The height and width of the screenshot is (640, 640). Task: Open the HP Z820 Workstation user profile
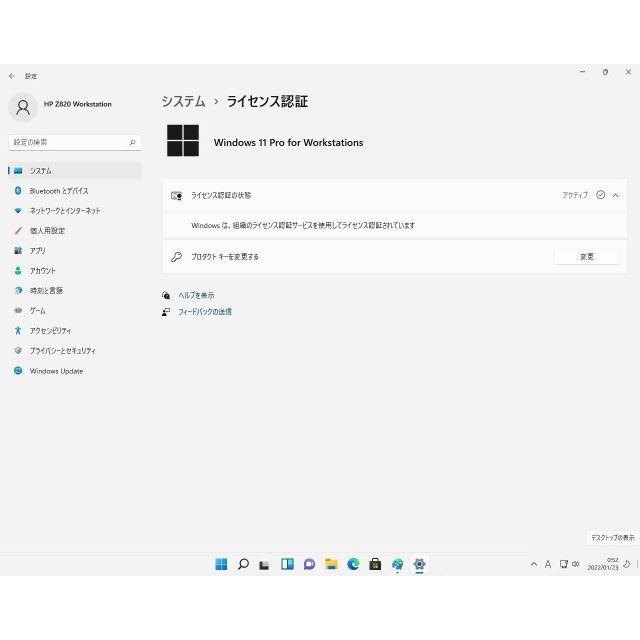[61, 107]
